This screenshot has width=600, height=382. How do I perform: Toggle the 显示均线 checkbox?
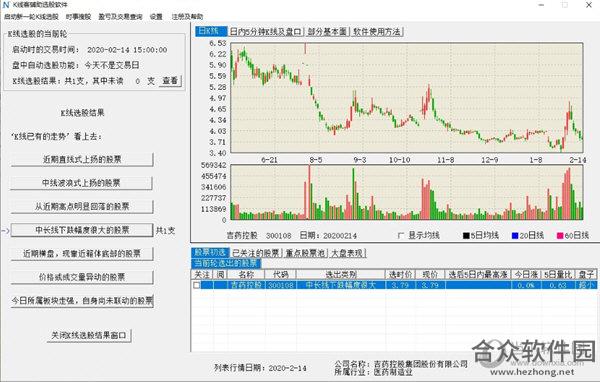click(x=401, y=235)
